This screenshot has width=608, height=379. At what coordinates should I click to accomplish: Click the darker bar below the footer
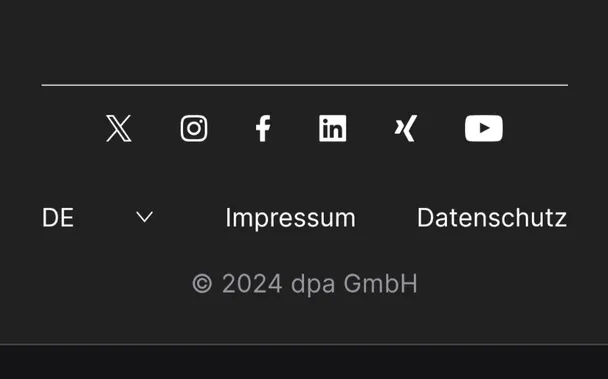coord(304,362)
